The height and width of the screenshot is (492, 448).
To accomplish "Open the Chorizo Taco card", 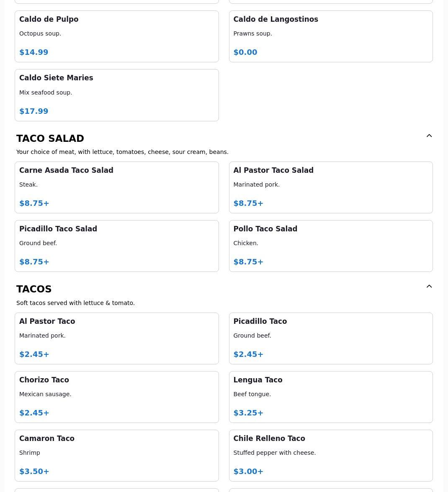I will [x=117, y=397].
